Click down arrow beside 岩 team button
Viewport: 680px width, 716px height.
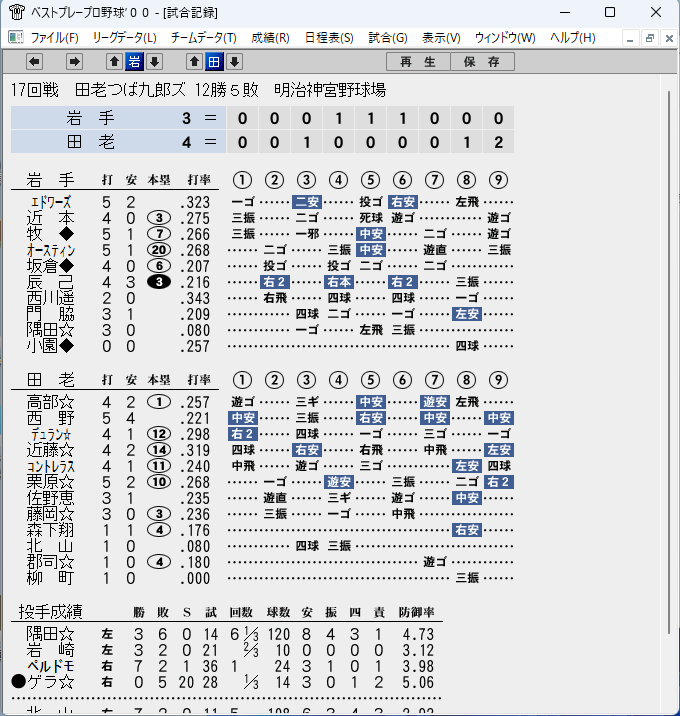(x=154, y=61)
